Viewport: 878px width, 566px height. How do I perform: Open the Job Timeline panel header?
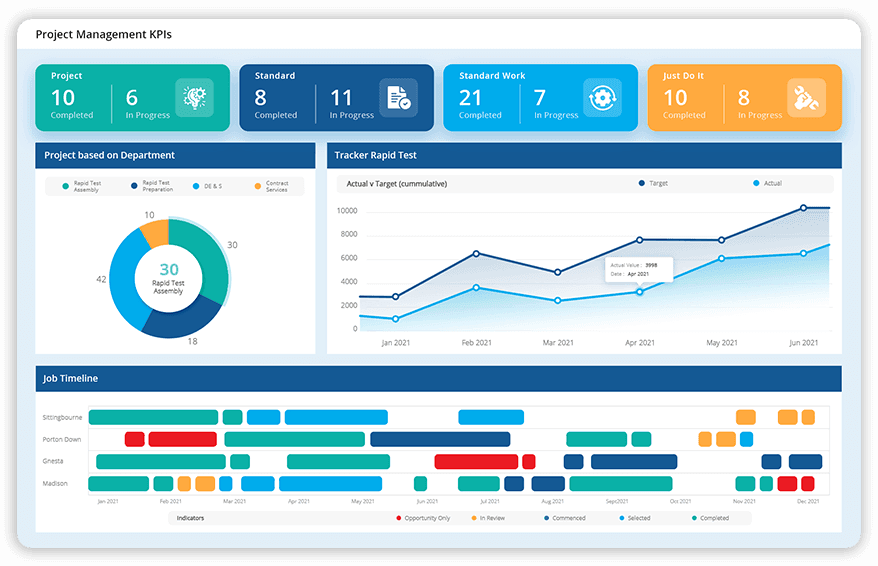[x=438, y=379]
